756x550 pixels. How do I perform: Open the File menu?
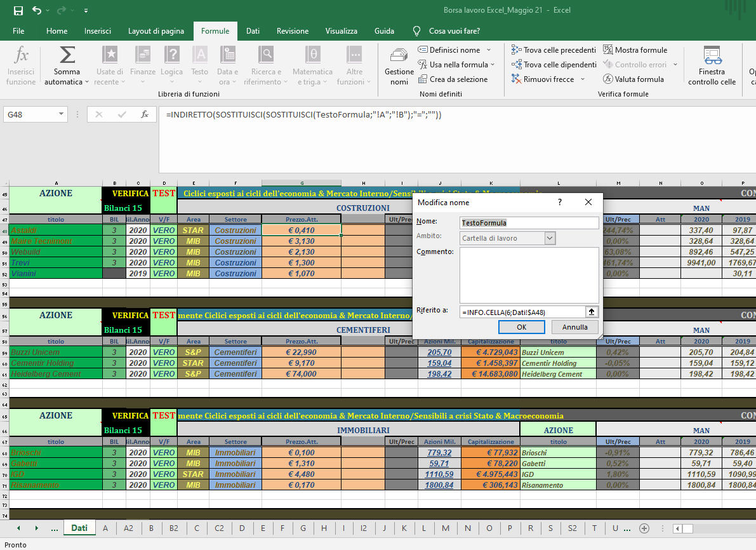click(18, 31)
